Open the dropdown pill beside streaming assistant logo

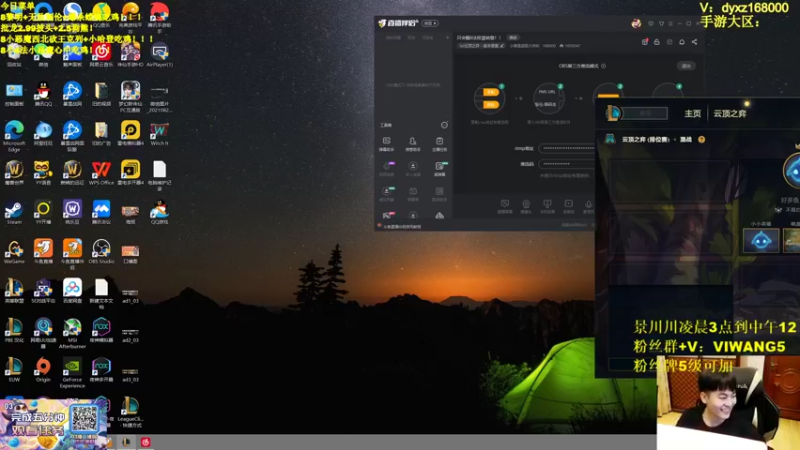click(x=430, y=23)
